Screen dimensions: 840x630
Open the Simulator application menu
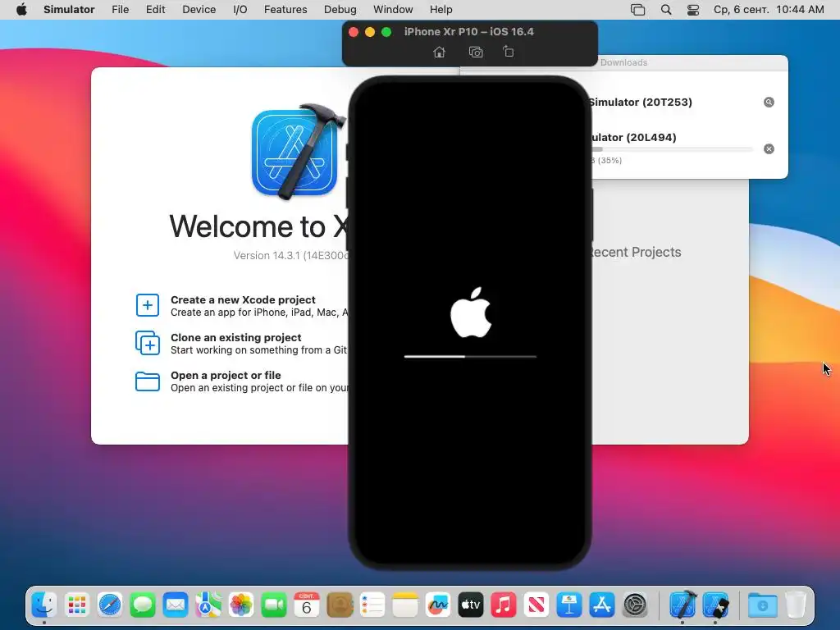(x=69, y=10)
